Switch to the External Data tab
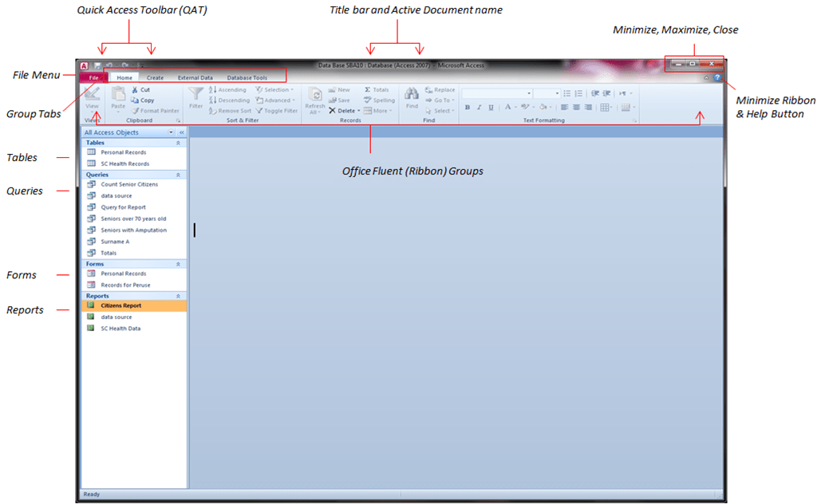 [195, 77]
